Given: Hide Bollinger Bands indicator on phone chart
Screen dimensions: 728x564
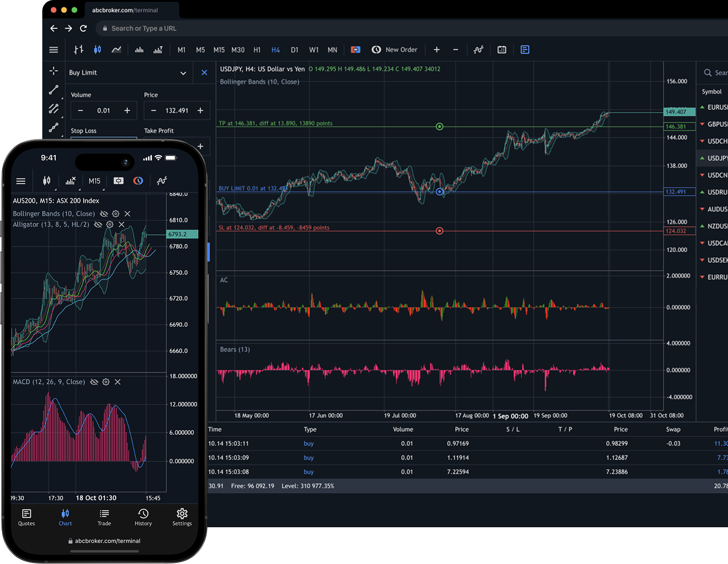Looking at the screenshot, I should 104,214.
